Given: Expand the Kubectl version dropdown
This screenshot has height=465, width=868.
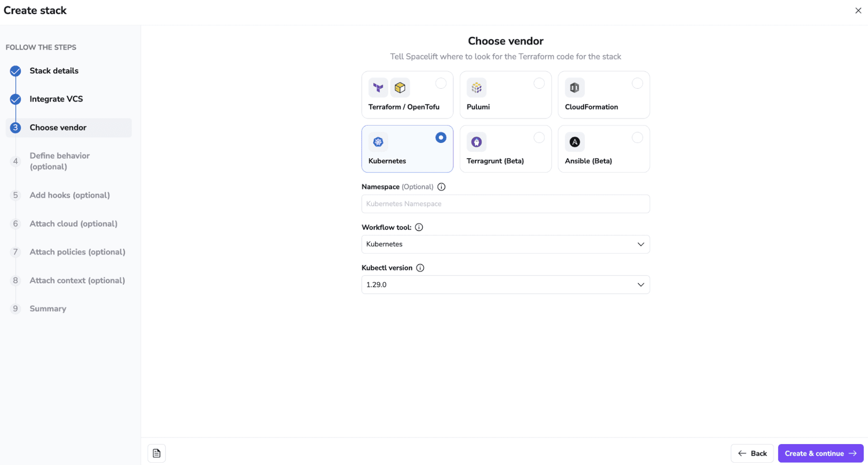Looking at the screenshot, I should (505, 285).
